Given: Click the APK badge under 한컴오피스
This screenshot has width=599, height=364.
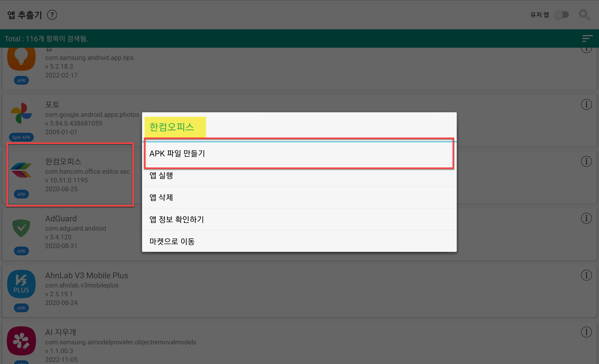Looking at the screenshot, I should coord(21,194).
